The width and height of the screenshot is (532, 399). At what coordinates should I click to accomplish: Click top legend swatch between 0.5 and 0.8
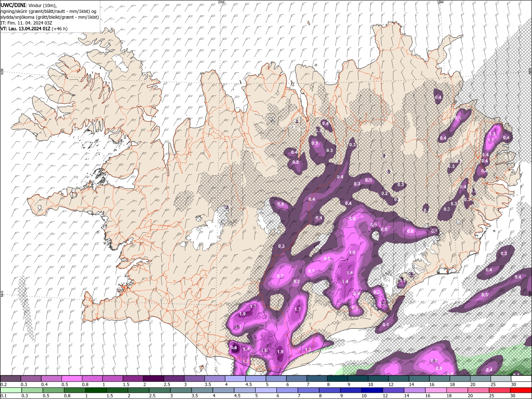tap(71, 379)
